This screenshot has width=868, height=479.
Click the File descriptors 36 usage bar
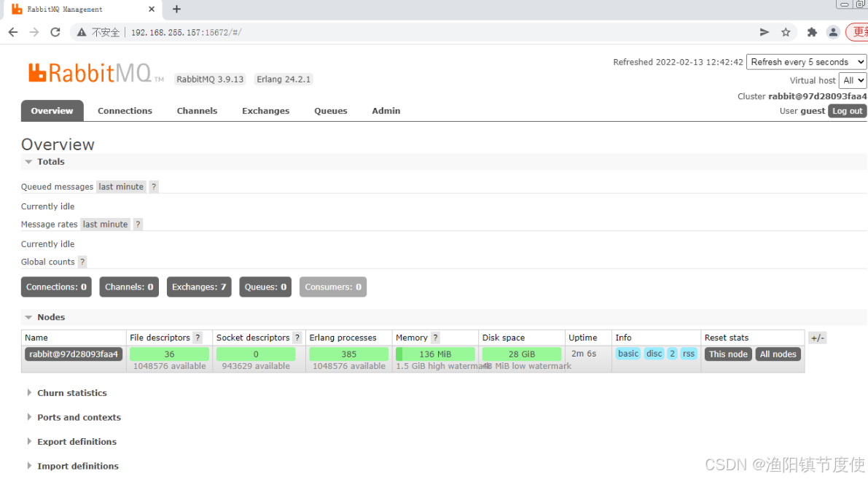point(169,354)
